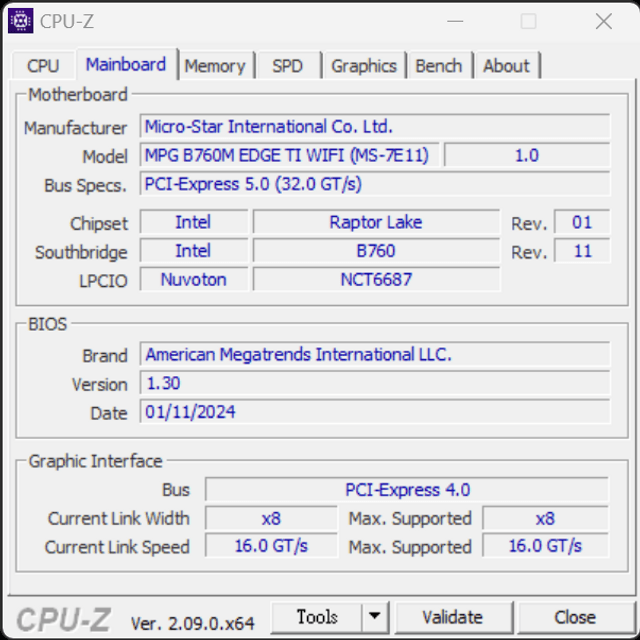Image resolution: width=640 pixels, height=640 pixels.
Task: Click Current Link Speed 16.0 GT/s value
Action: 271,545
